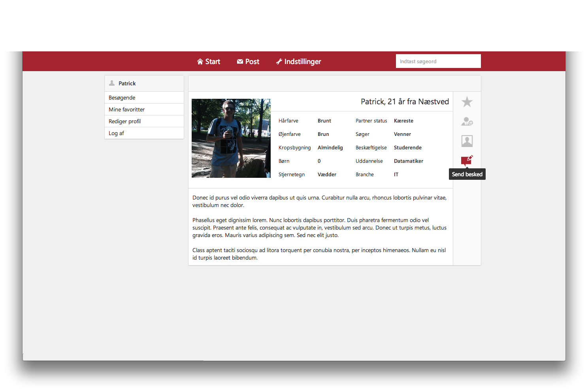Click Log af in the sidebar
The height and width of the screenshot is (392, 588).
click(144, 133)
